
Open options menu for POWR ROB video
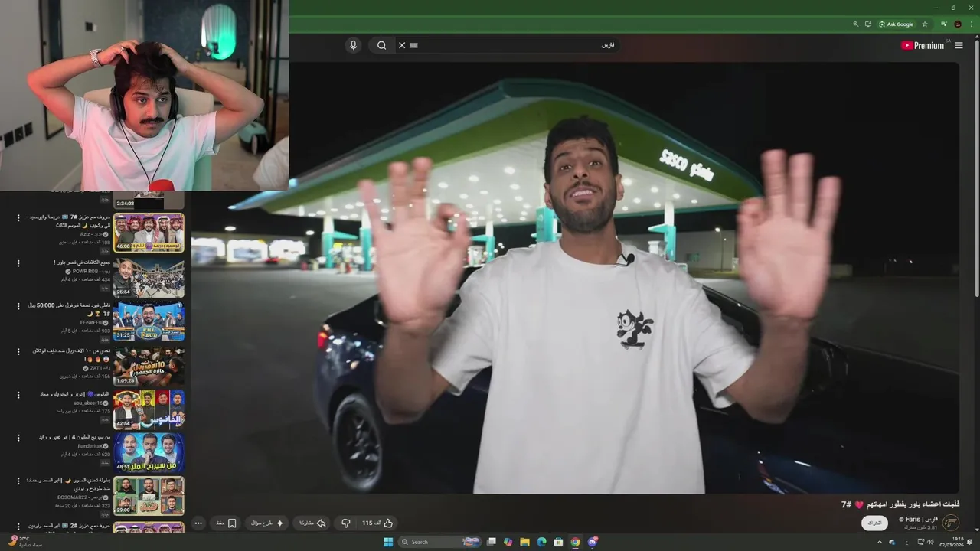18,262
